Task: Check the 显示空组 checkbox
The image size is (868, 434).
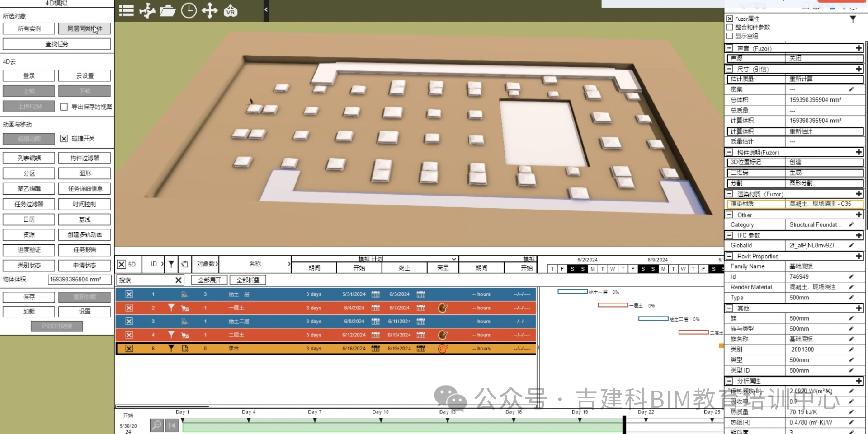Action: (x=730, y=36)
